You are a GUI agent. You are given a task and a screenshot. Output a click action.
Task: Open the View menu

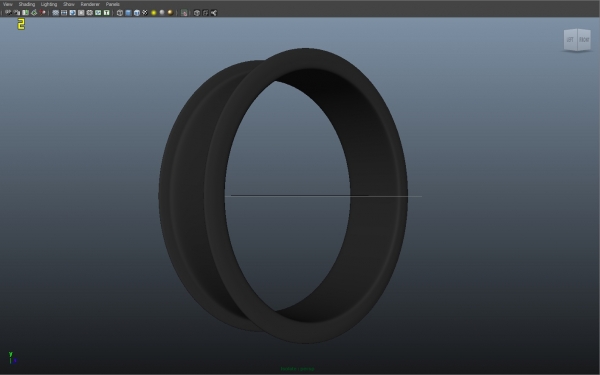coord(8,4)
